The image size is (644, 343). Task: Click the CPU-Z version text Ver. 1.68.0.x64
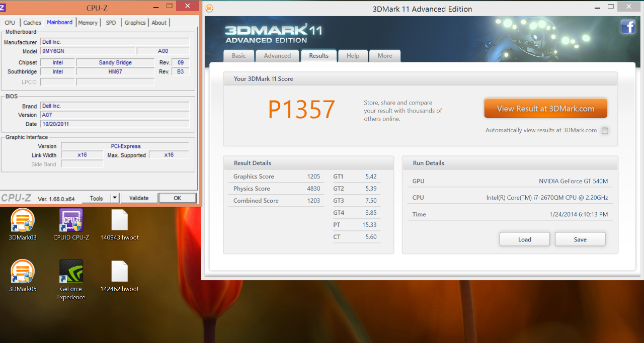(x=56, y=199)
